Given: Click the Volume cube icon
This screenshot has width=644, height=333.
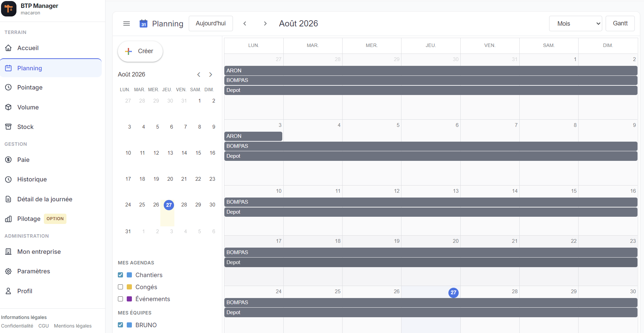Looking at the screenshot, I should click(x=9, y=107).
